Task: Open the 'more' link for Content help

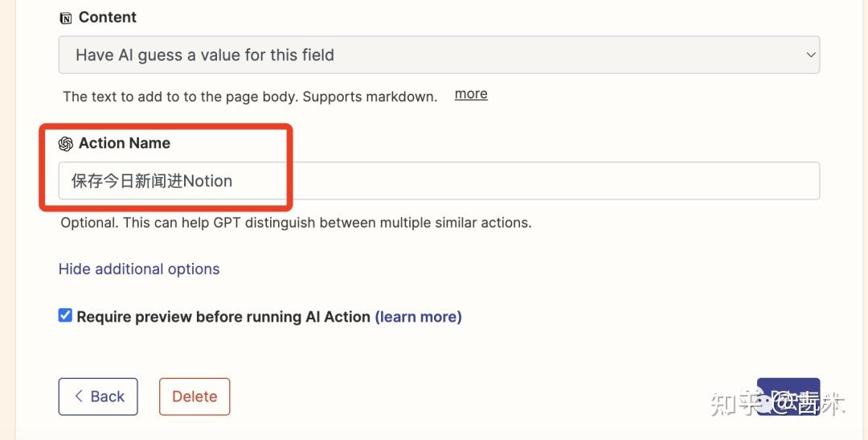Action: click(471, 94)
